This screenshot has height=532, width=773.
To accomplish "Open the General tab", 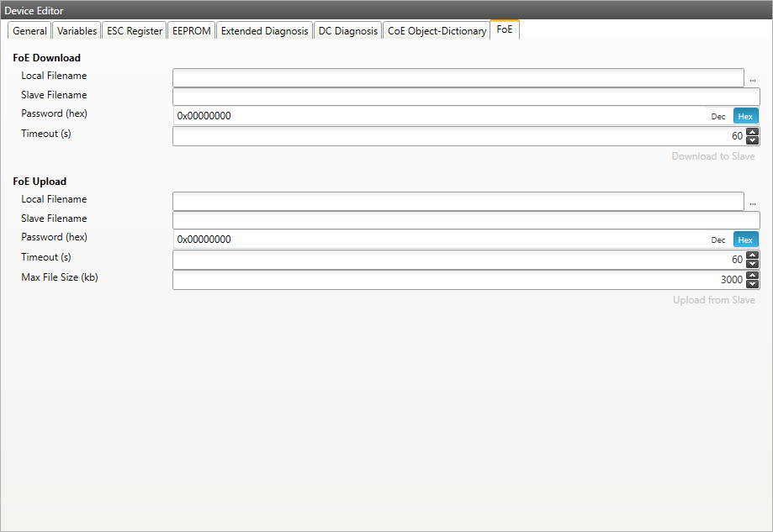I will click(29, 31).
